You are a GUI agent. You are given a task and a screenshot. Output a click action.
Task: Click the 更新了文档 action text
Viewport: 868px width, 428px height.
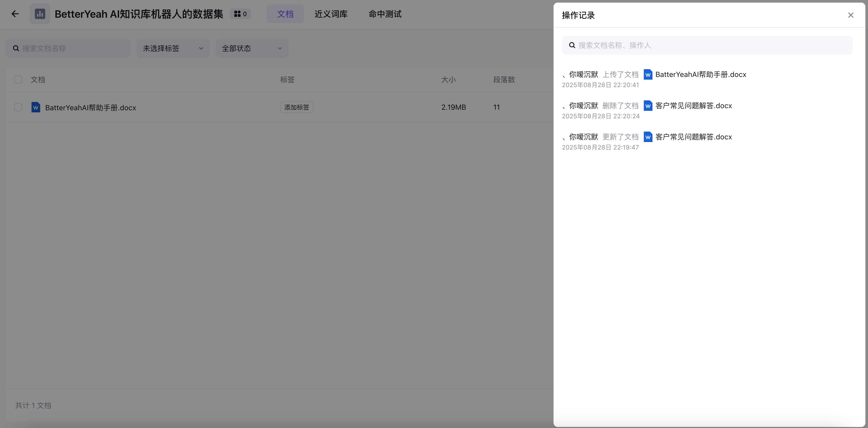pyautogui.click(x=620, y=137)
